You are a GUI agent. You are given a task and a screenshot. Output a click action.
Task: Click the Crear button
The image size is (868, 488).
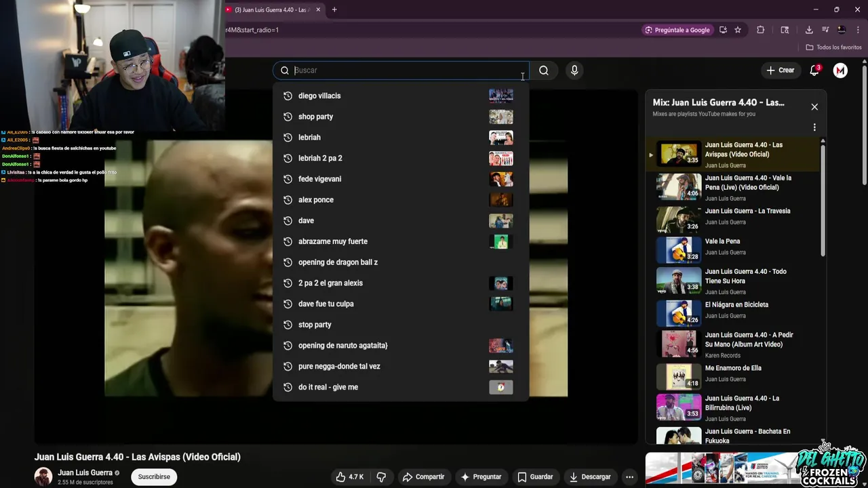tap(780, 70)
